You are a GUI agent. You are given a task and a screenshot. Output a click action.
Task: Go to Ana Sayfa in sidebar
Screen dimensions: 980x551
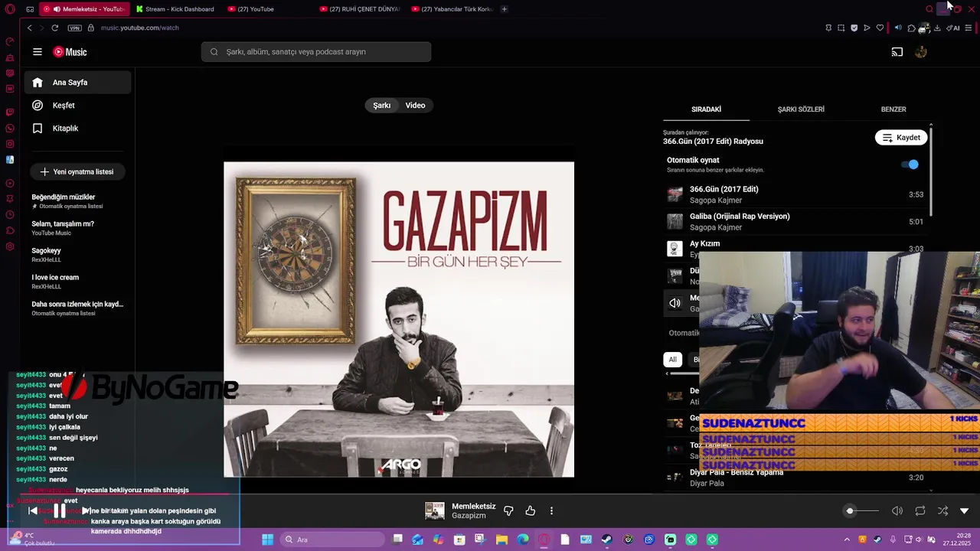(77, 83)
